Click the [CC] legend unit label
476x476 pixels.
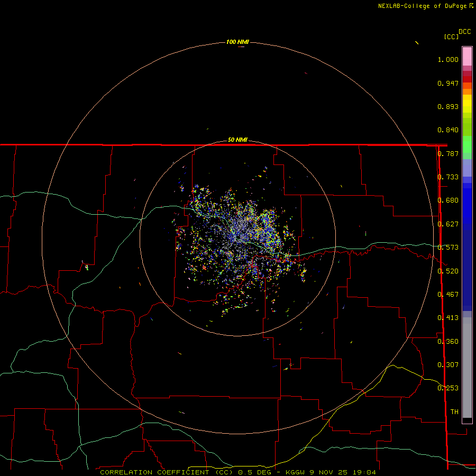coord(452,36)
